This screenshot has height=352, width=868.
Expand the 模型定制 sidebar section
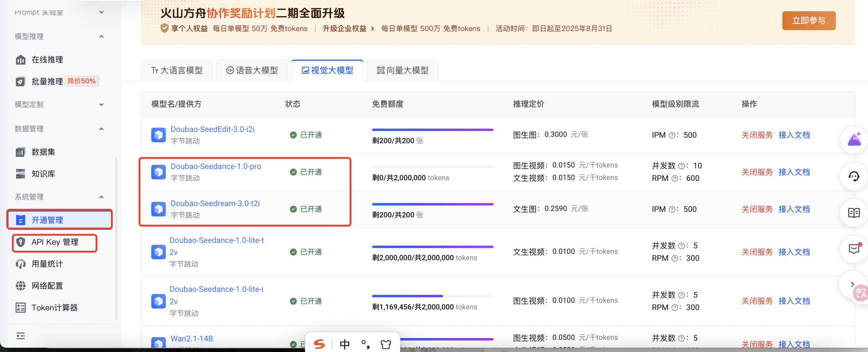click(101, 105)
